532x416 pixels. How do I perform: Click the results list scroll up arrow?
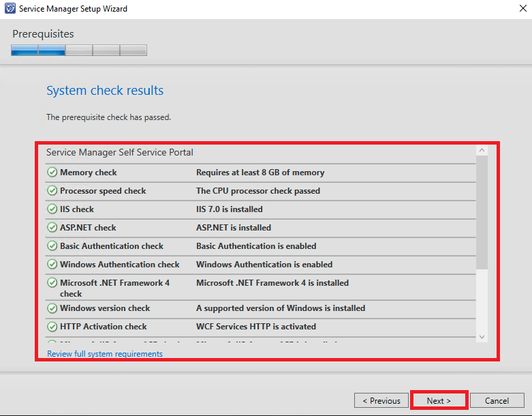tap(482, 151)
